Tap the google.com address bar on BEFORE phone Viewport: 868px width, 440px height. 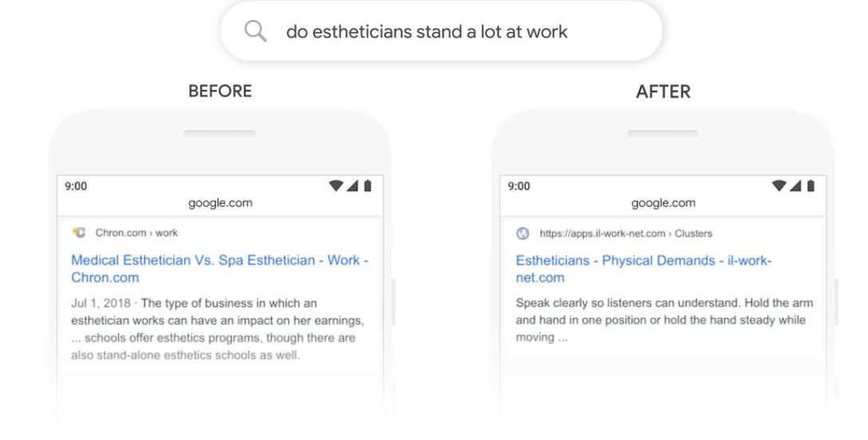pyautogui.click(x=220, y=203)
